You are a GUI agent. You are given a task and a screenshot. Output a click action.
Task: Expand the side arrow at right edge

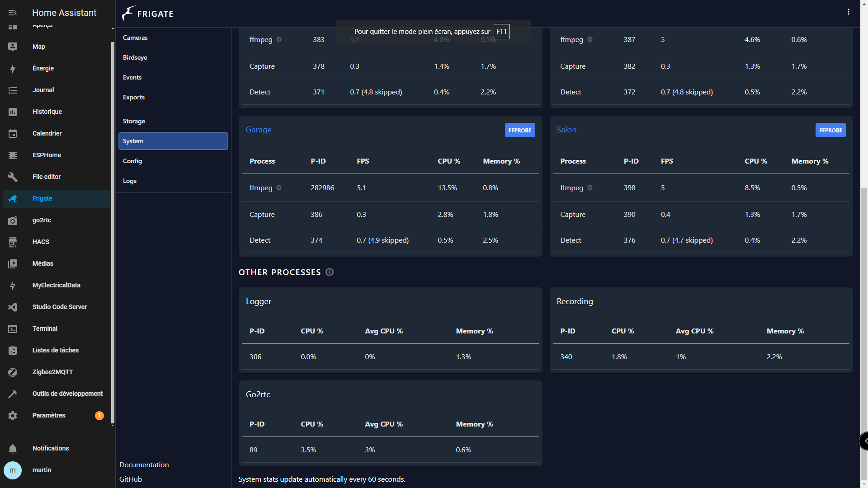(864, 441)
